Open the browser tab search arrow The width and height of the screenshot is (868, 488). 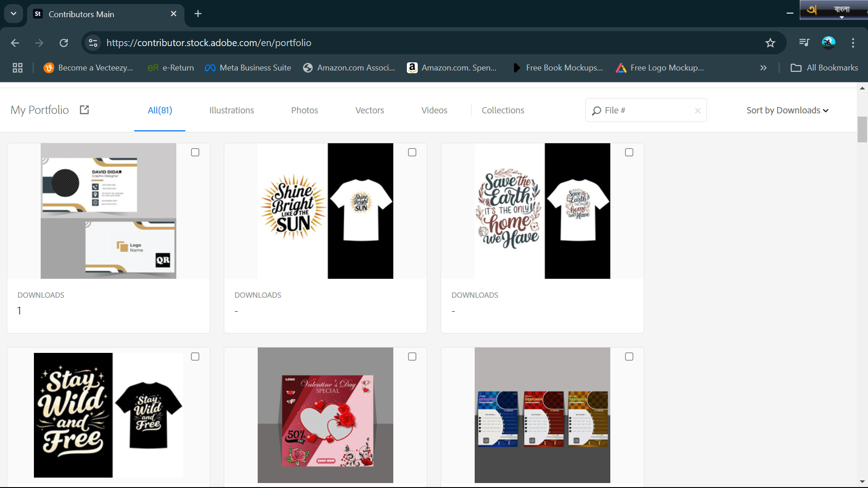tap(13, 14)
